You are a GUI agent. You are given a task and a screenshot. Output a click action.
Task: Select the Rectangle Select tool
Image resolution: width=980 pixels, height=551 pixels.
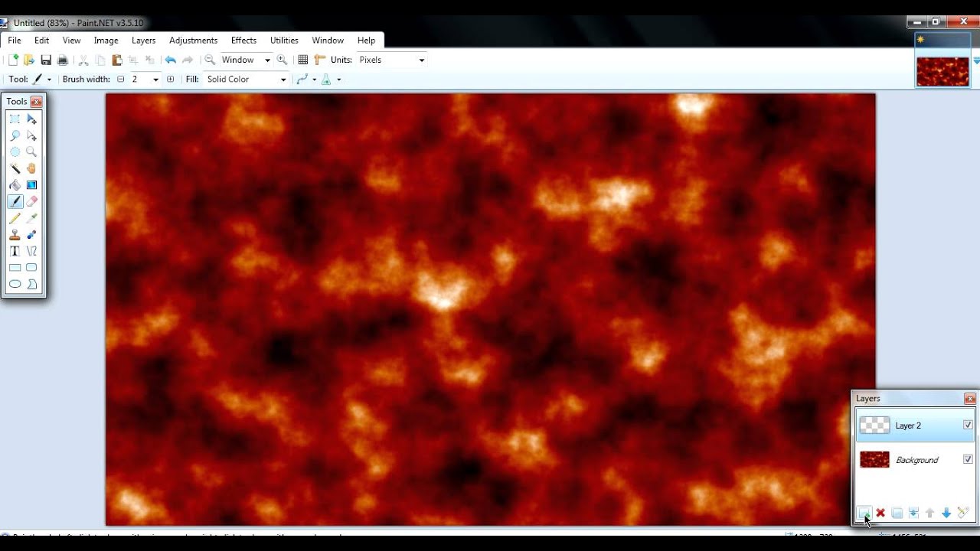[x=15, y=119]
